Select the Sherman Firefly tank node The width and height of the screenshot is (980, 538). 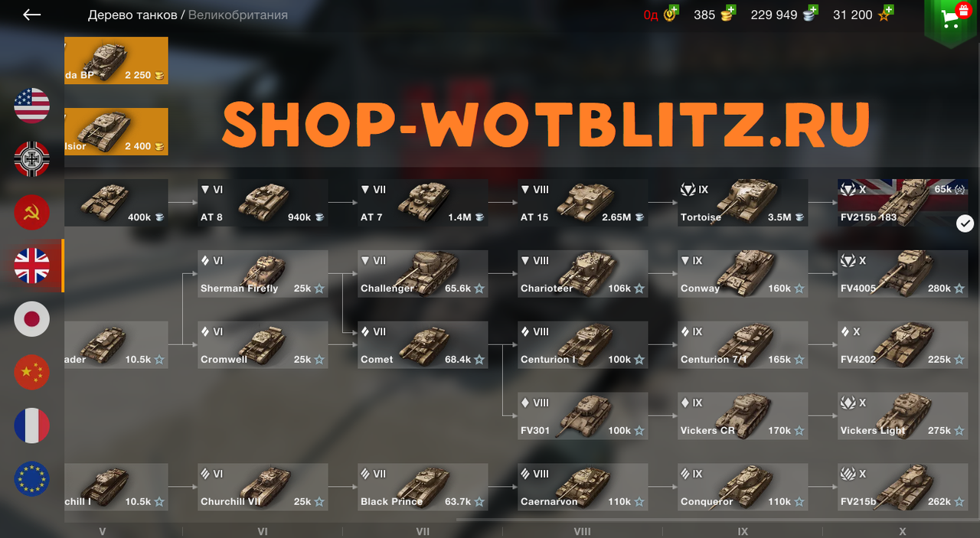click(263, 274)
